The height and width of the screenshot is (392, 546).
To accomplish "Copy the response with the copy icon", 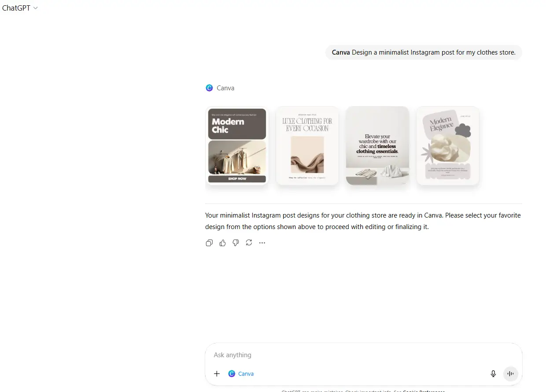I will tap(209, 243).
